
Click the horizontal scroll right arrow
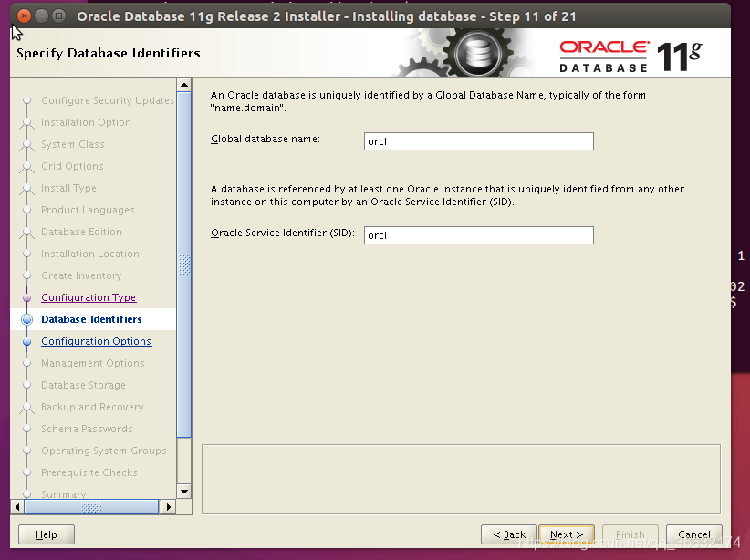pyautogui.click(x=168, y=507)
